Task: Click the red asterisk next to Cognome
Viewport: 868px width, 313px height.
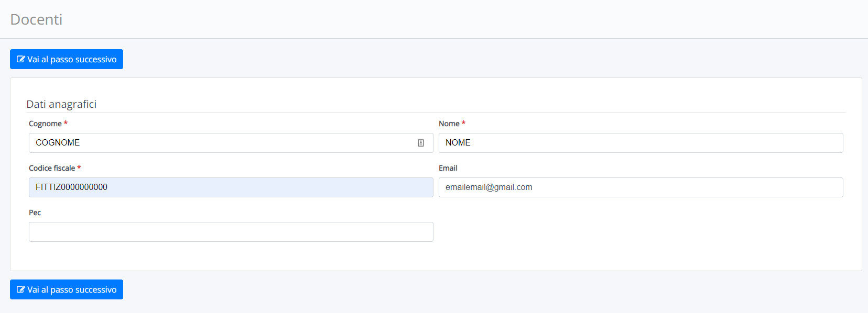Action: 66,123
